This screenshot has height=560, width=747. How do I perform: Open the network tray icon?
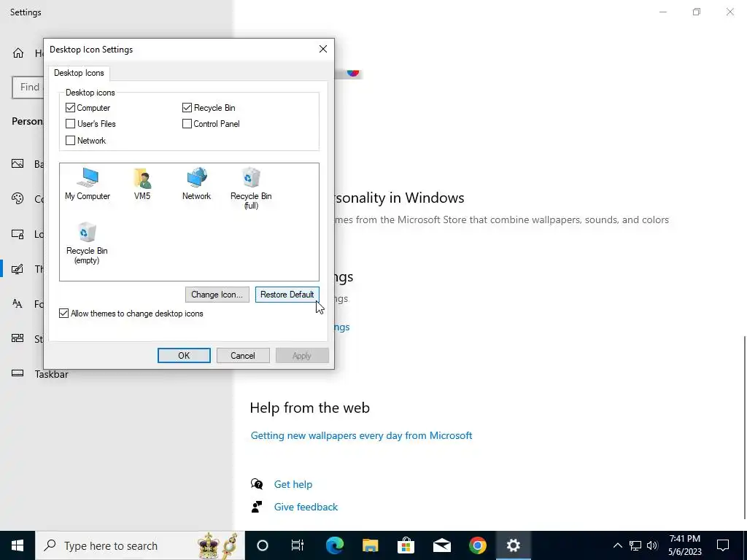coord(635,545)
